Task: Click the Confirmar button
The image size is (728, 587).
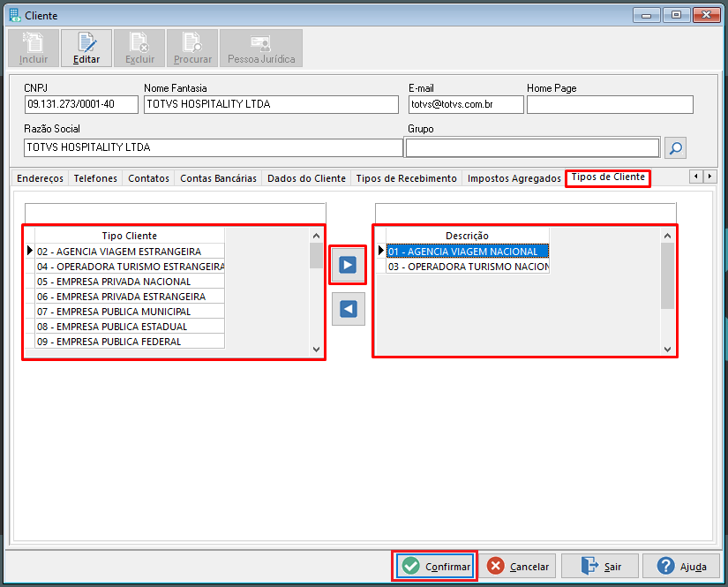Action: [436, 566]
